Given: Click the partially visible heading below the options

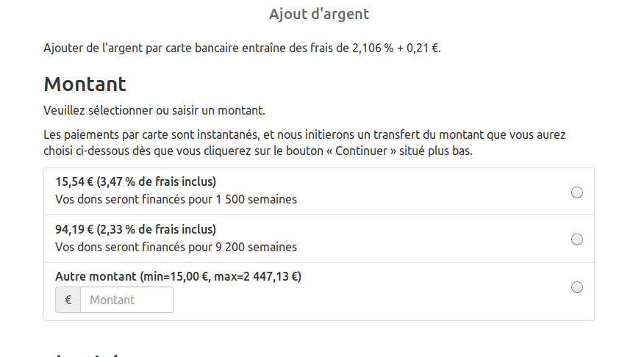Looking at the screenshot, I should click(81, 354).
